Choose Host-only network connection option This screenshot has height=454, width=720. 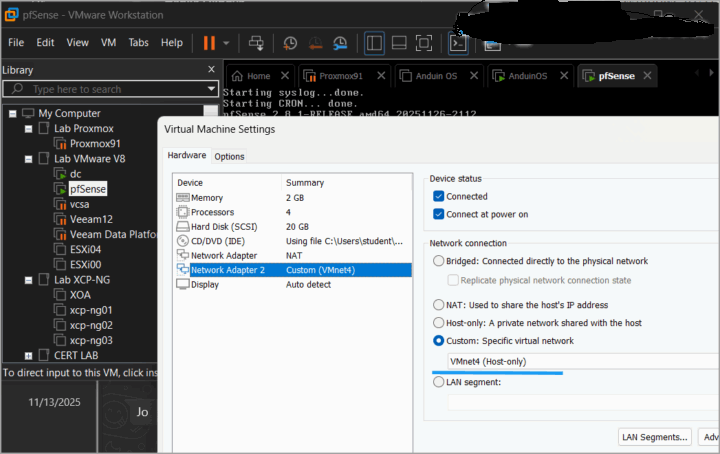439,323
